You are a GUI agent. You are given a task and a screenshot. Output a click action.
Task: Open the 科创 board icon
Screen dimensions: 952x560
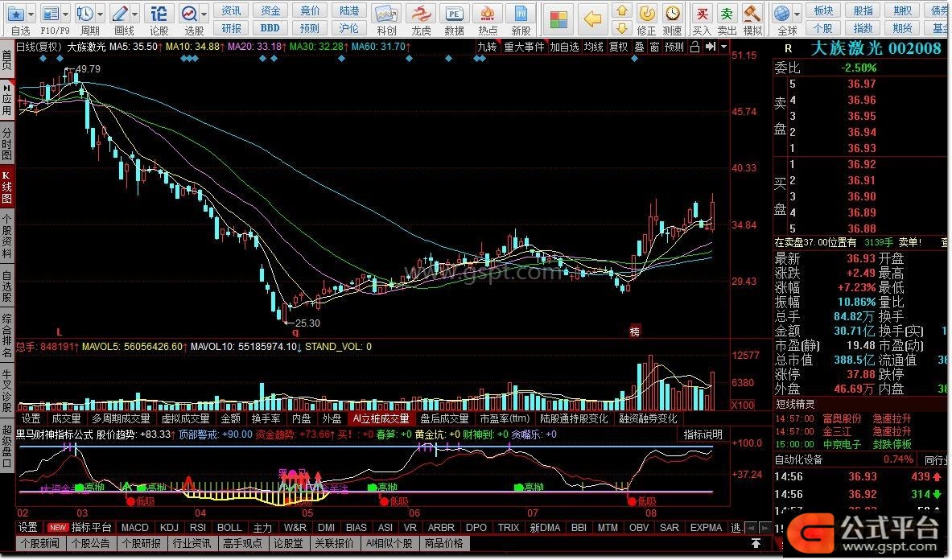click(x=386, y=14)
